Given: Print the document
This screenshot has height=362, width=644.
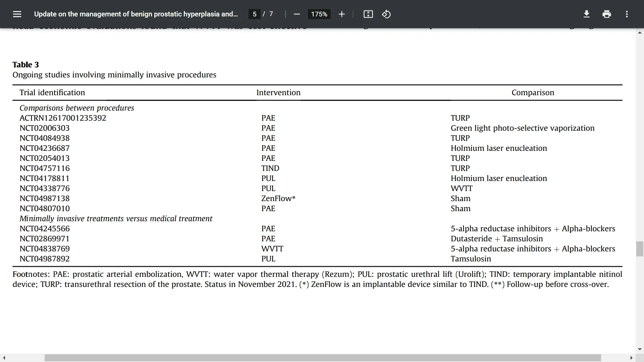Looking at the screenshot, I should click(606, 14).
